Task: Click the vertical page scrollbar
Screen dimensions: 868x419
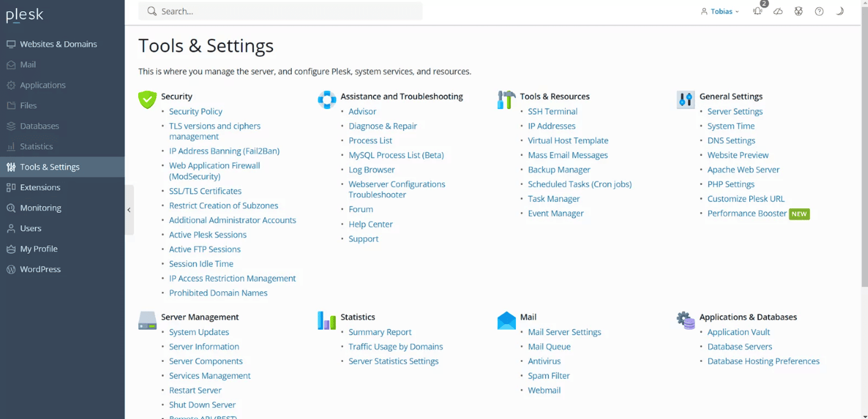Action: [x=864, y=147]
